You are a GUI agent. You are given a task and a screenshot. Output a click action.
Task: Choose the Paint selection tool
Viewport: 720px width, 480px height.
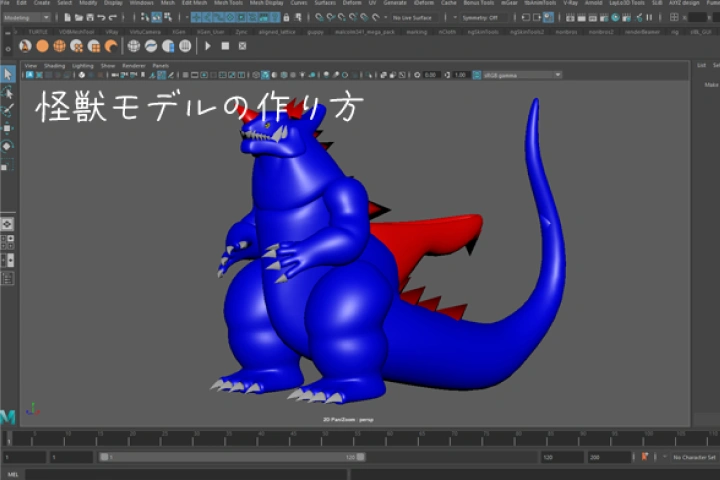(8, 110)
